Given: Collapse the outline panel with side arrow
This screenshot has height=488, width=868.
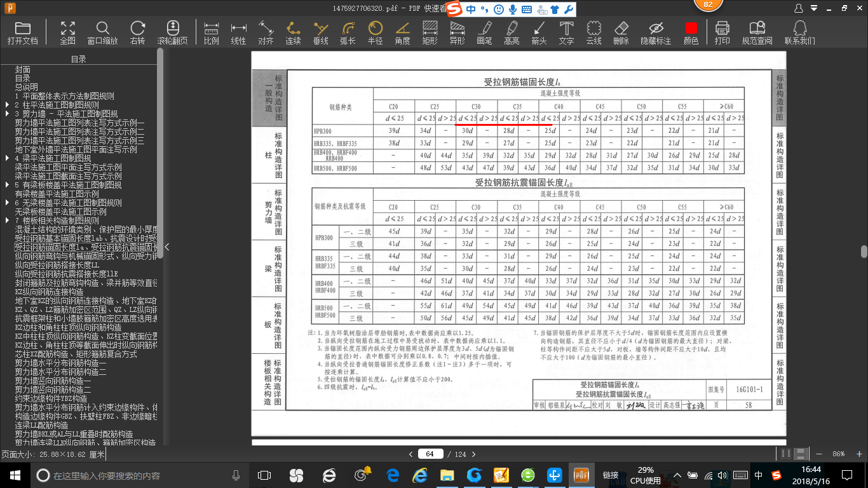Looking at the screenshot, I should click(x=167, y=247).
